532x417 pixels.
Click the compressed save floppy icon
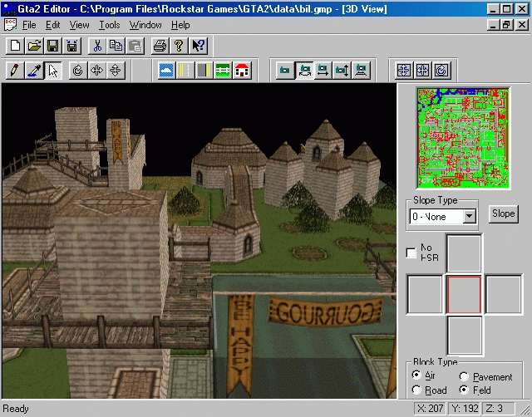[x=72, y=46]
